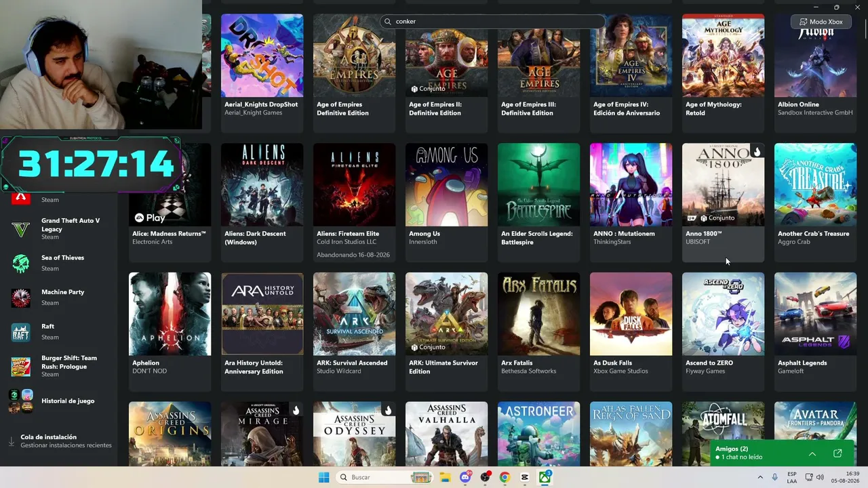Launch Sea of Thieves from sidebar icon
This screenshot has height=488, width=868.
pos(21,263)
